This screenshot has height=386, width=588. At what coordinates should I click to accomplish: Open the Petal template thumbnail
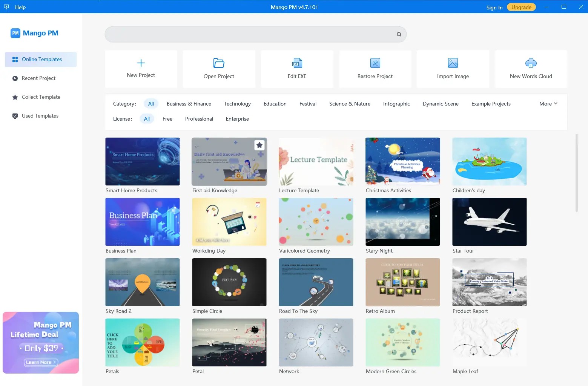tap(229, 342)
